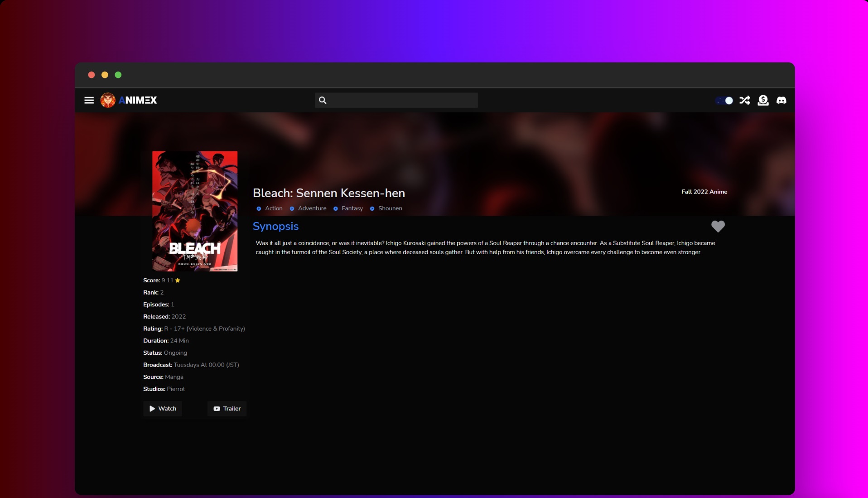Click the search magnifier icon
The width and height of the screenshot is (868, 498).
323,100
